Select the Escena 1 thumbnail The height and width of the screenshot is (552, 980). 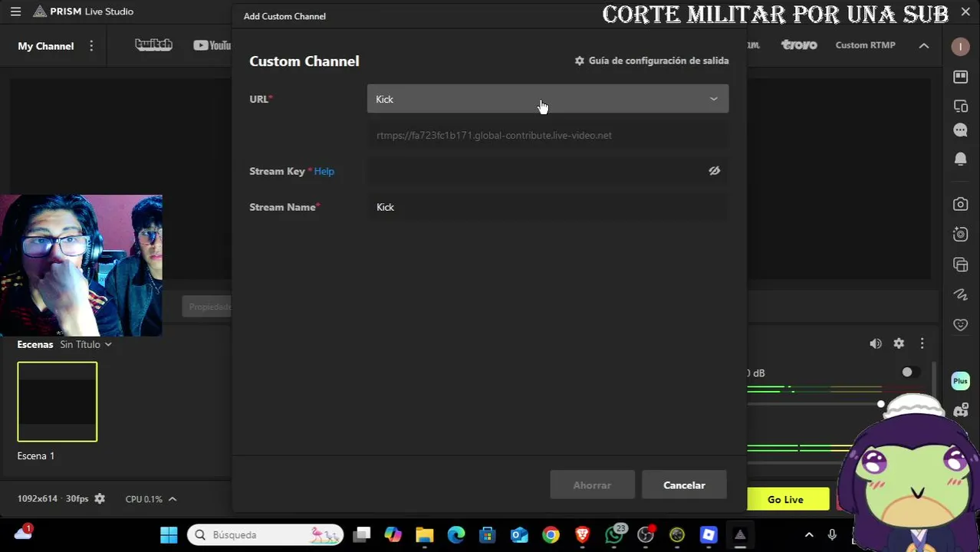(58, 402)
